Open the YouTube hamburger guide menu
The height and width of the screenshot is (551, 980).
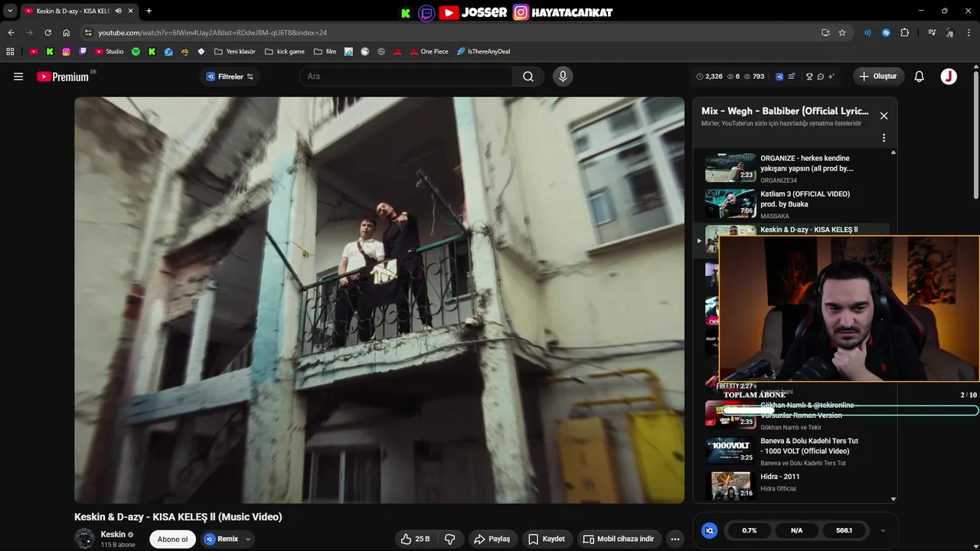coord(18,77)
